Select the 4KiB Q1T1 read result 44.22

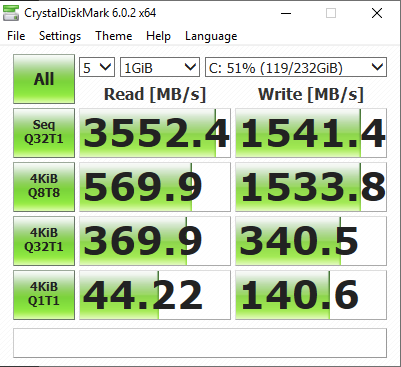click(155, 295)
